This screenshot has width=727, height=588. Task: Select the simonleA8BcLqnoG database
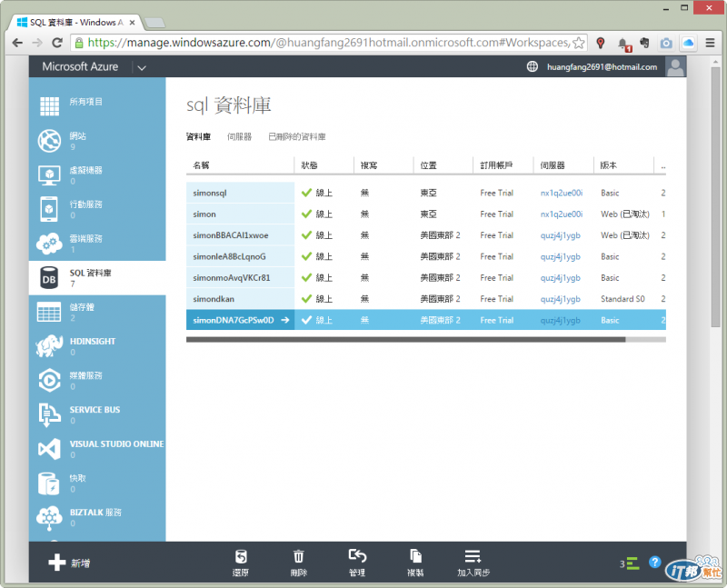[230, 257]
